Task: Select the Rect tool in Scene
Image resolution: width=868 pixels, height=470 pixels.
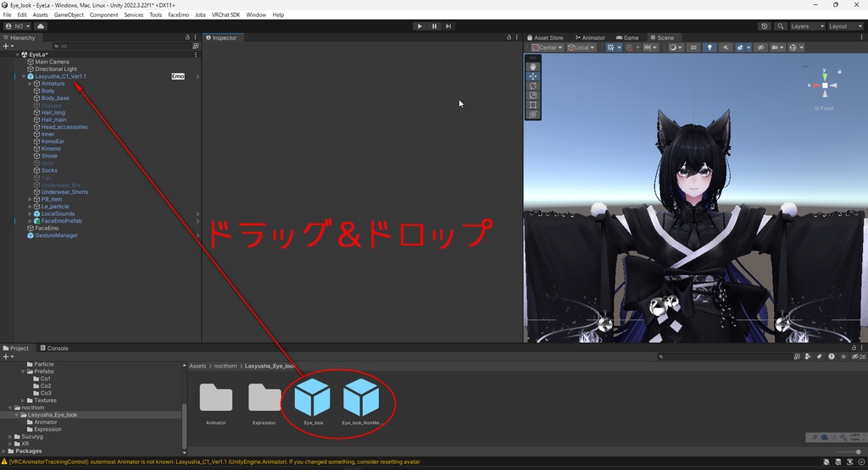Action: tap(532, 104)
